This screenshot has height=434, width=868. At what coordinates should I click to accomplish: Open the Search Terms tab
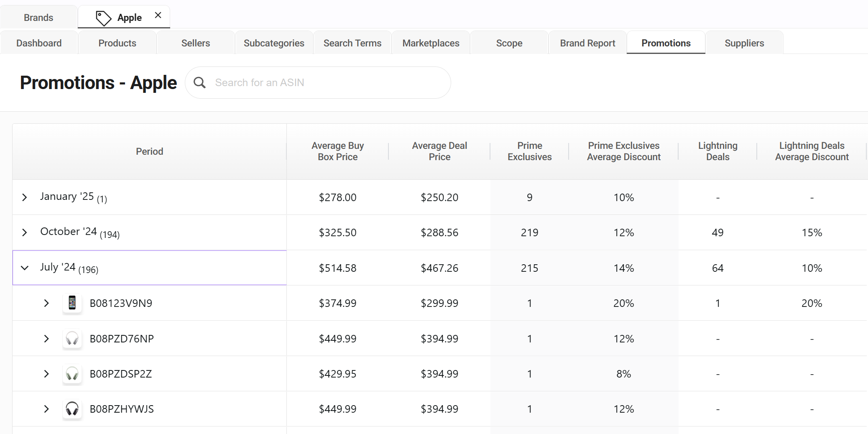(352, 43)
